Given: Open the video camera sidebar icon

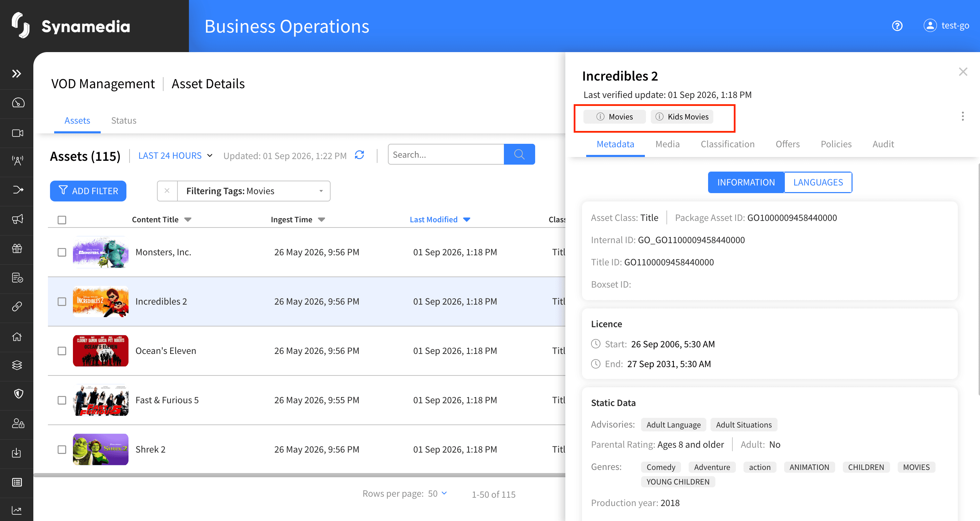Looking at the screenshot, I should 17,133.
